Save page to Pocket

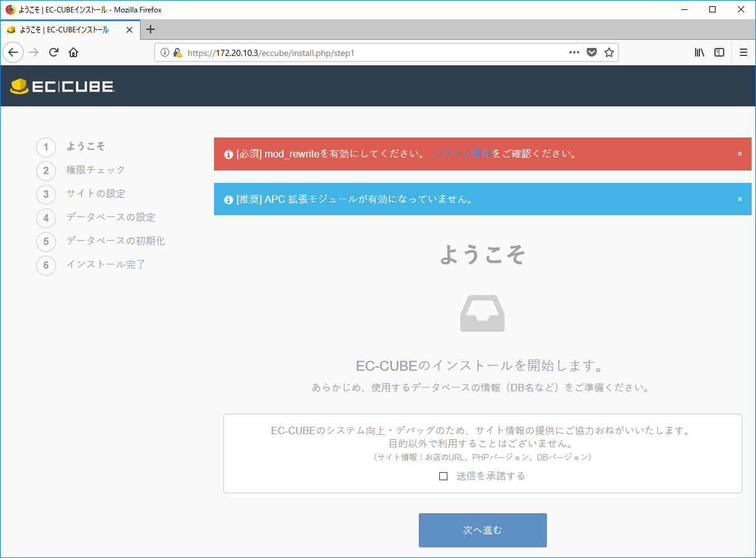pos(592,52)
